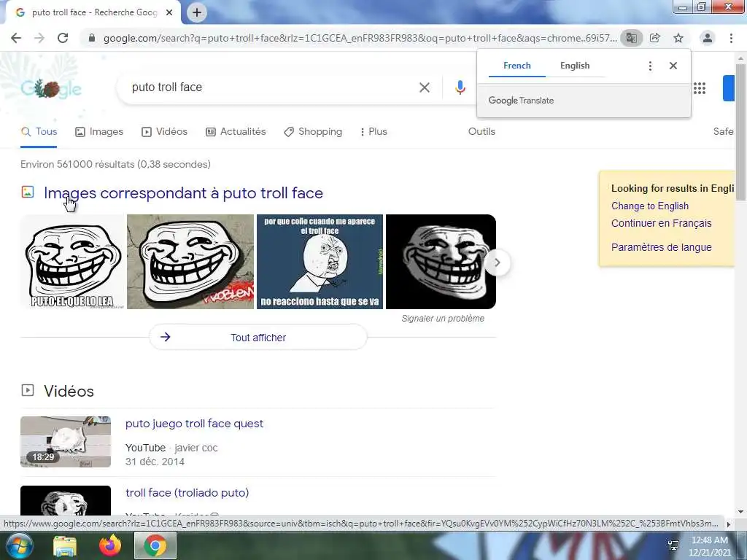This screenshot has height=560, width=747.
Task: Play the troliado puto video thumbnail
Action: click(x=66, y=500)
